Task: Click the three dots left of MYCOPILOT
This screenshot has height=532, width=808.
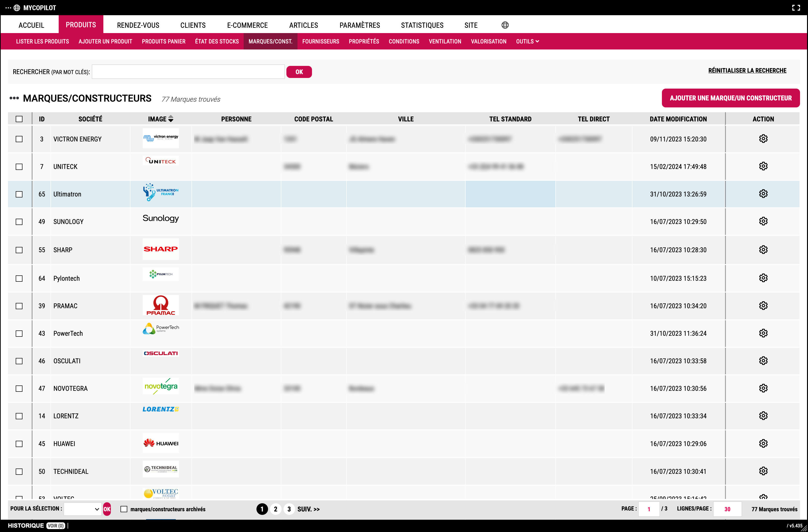Action: coord(8,8)
